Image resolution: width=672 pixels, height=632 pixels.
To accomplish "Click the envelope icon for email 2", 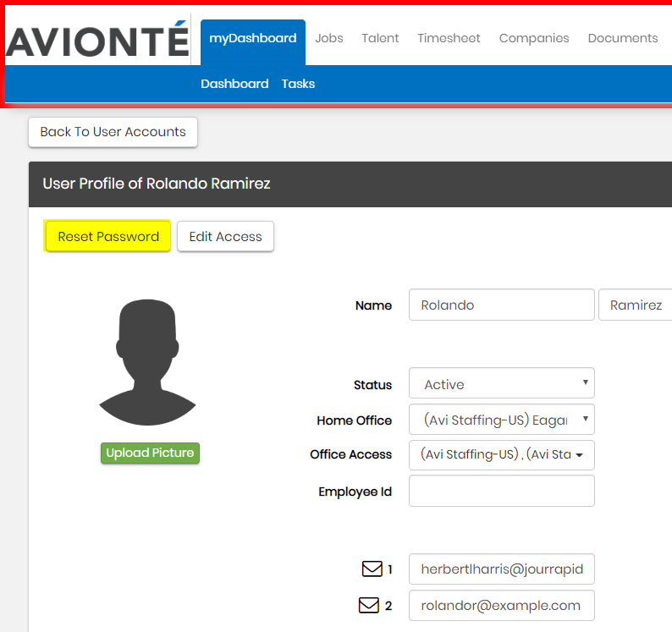I will click(368, 605).
